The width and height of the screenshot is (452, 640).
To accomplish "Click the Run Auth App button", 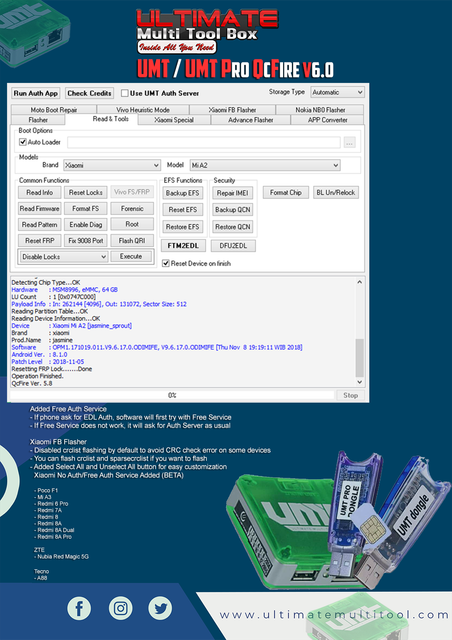I will (36, 93).
